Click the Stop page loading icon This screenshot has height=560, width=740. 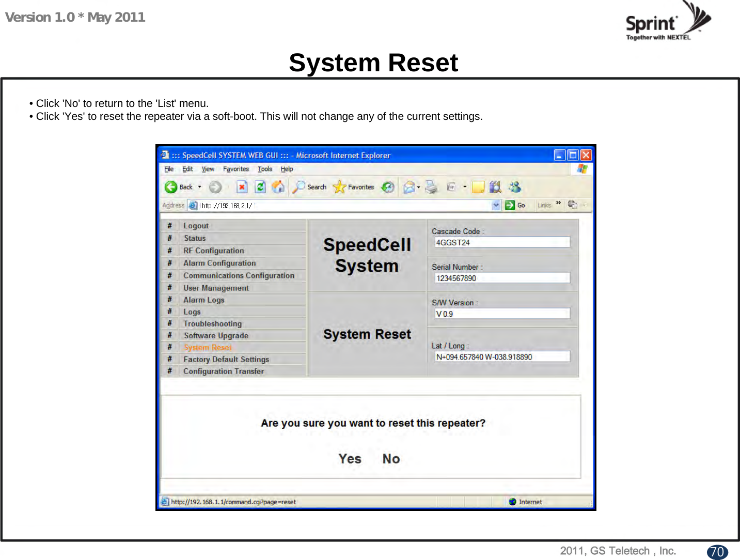click(242, 187)
